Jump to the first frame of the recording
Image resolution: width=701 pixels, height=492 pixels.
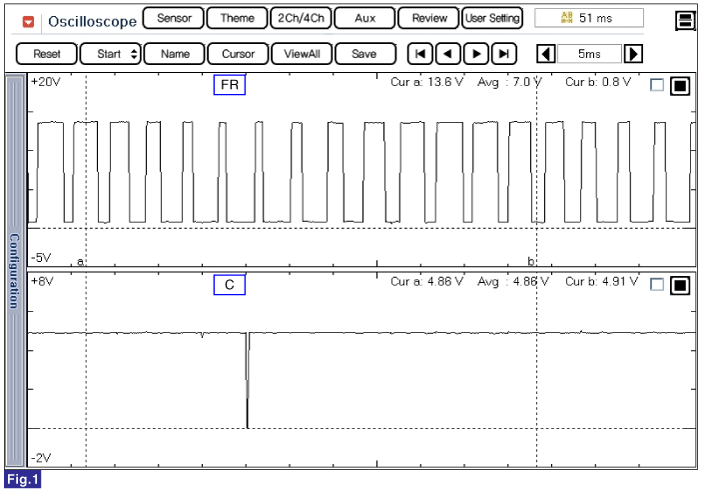(x=420, y=54)
